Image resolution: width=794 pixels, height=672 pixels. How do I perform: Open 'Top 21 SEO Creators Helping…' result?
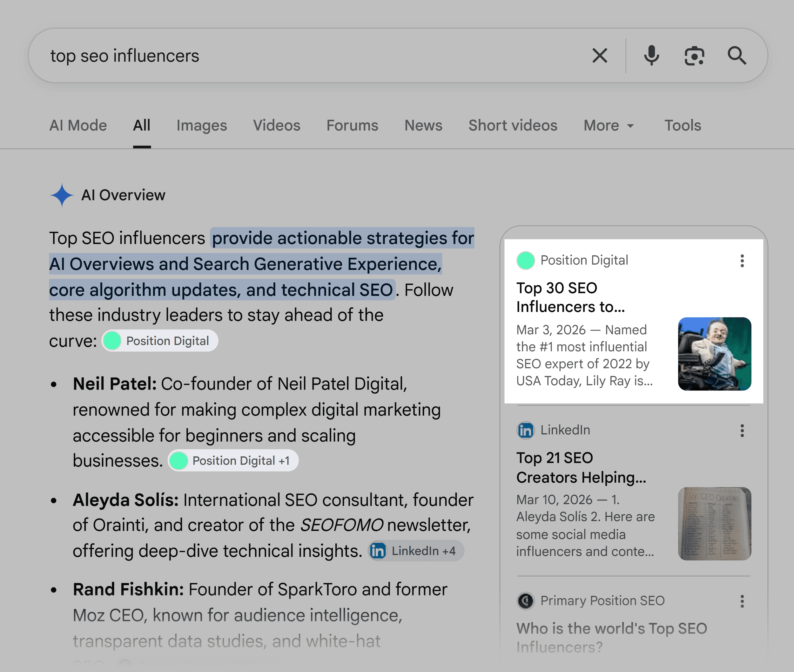(x=581, y=467)
